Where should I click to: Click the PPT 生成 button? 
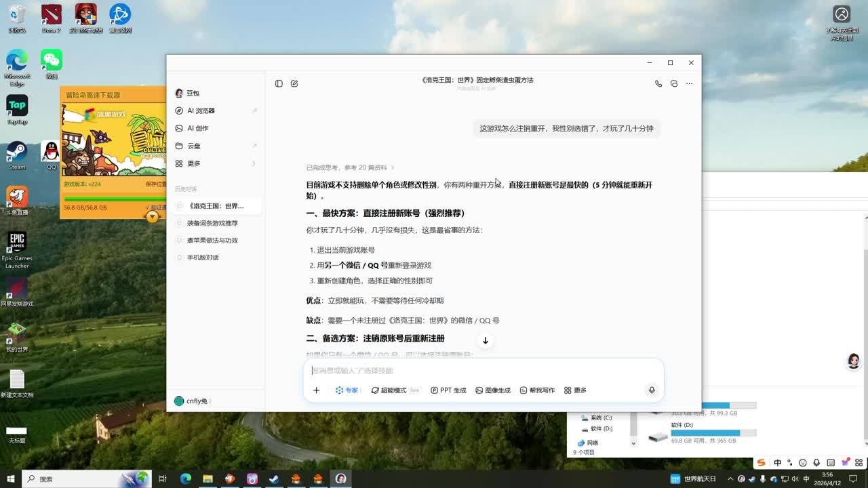[448, 390]
